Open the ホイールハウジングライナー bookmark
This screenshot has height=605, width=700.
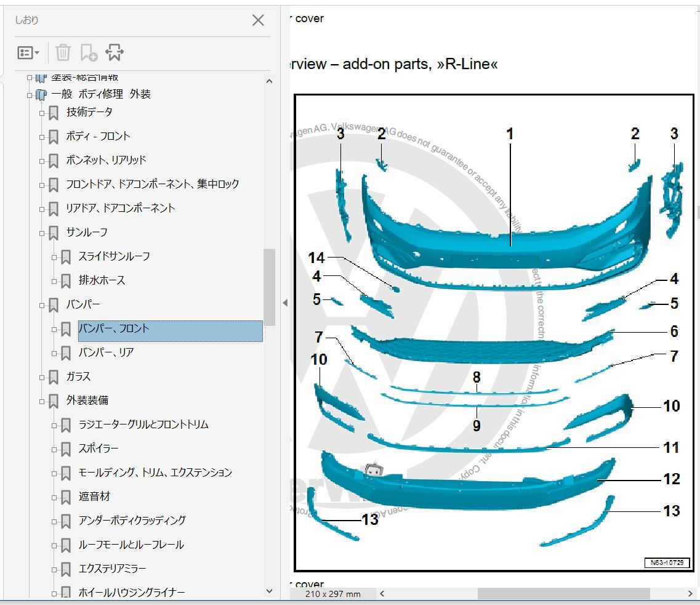pos(132,593)
